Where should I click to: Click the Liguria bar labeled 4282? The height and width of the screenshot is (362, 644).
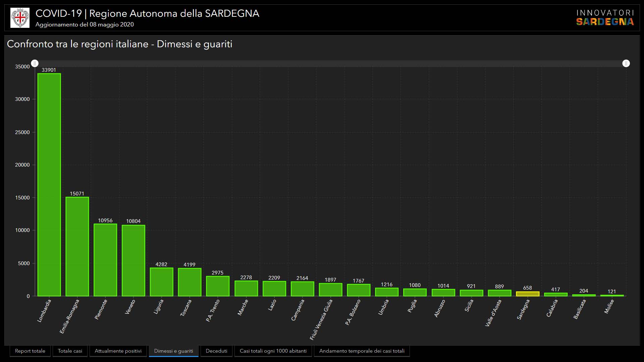(161, 282)
